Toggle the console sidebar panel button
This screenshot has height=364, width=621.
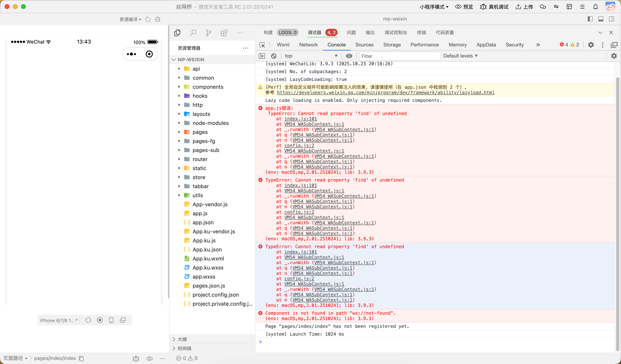(262, 56)
